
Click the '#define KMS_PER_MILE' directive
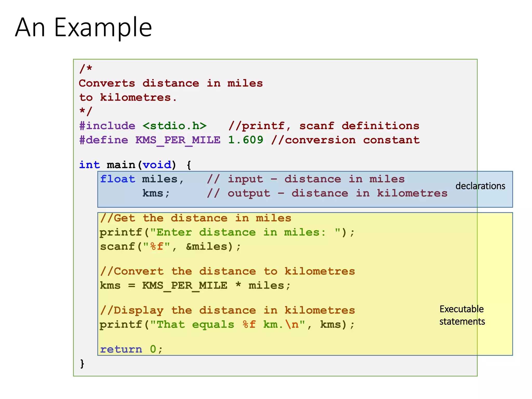[x=150, y=140]
